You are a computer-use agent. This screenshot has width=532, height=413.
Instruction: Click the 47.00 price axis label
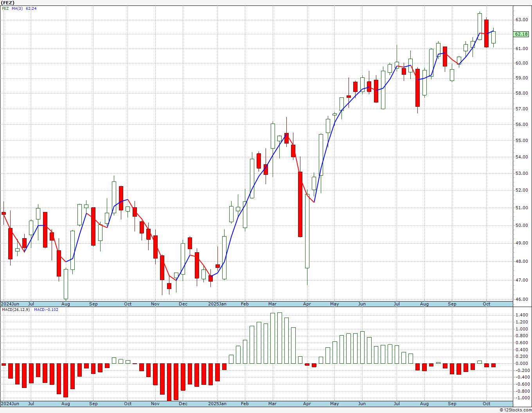(521, 280)
